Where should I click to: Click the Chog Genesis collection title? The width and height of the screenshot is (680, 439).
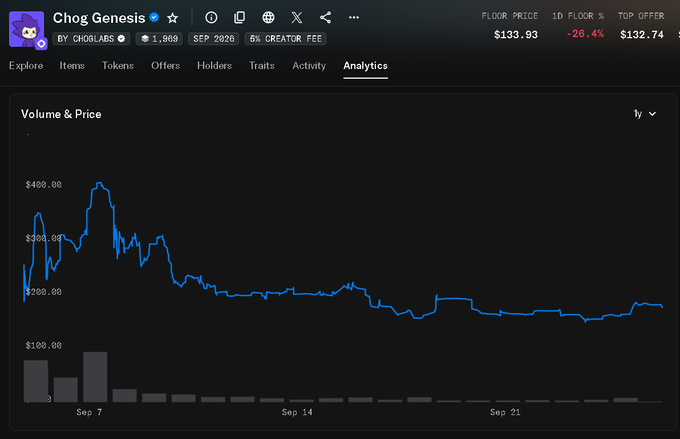99,18
